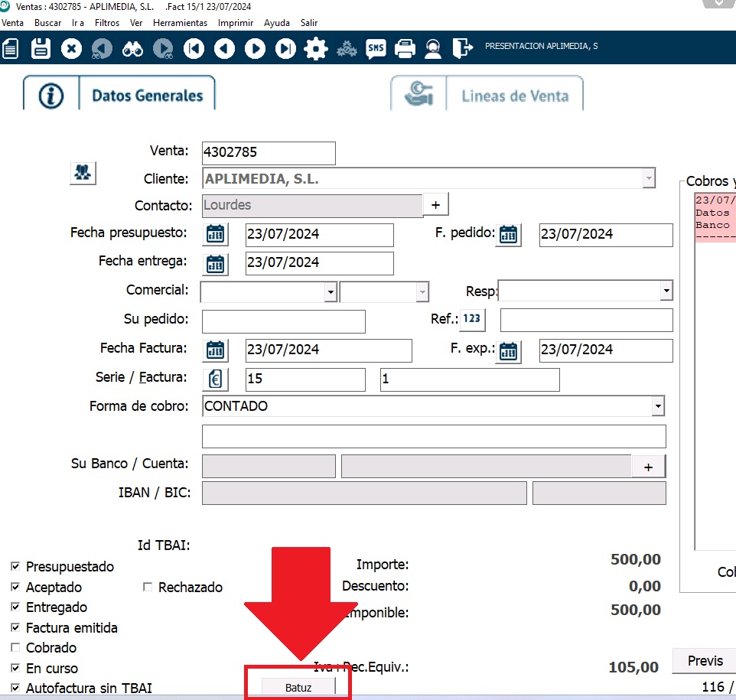Jump to the last record in toolbar
Screen dimensions: 736x700
point(285,49)
